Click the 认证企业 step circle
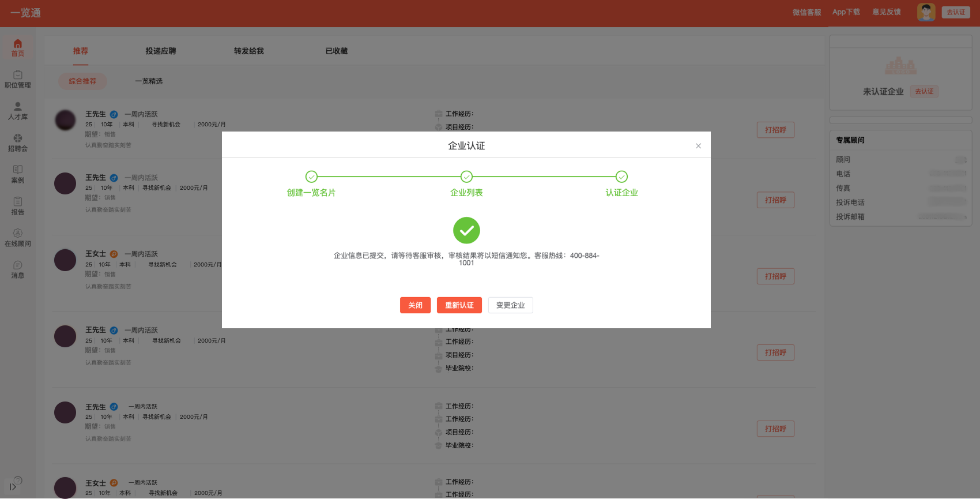 621,177
